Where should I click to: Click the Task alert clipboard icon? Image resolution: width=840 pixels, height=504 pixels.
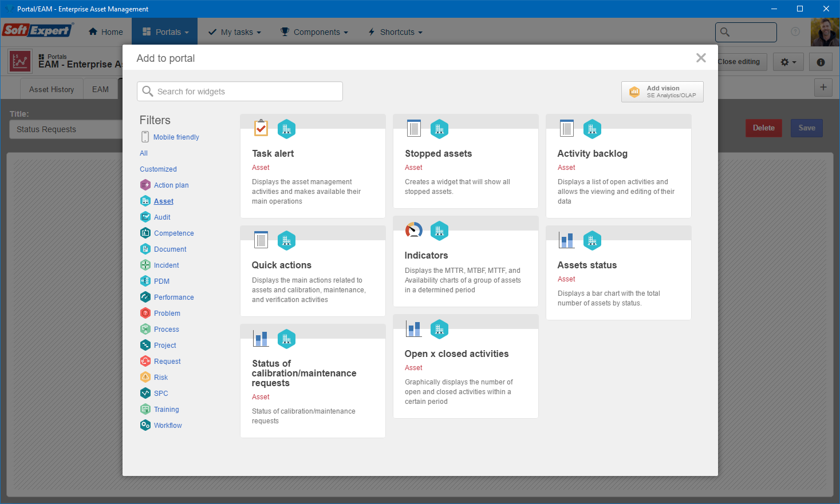(x=261, y=128)
